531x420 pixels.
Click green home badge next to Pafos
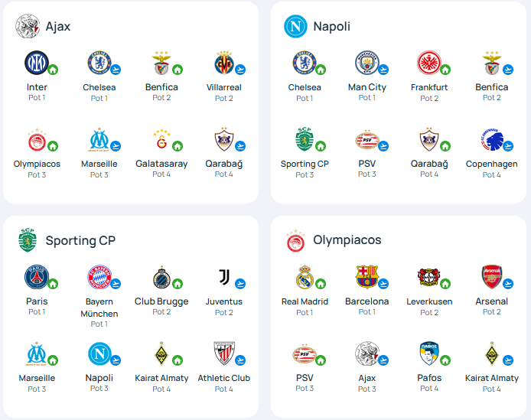(445, 360)
